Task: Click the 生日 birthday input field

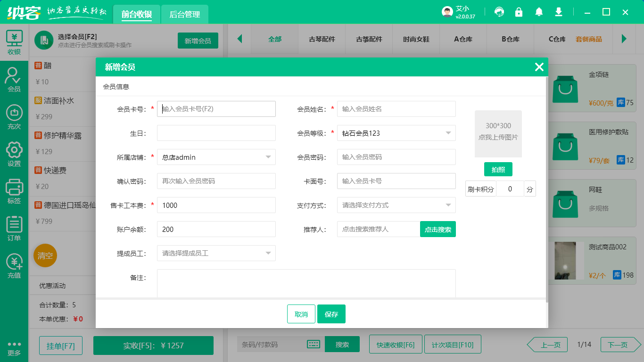Action: pos(216,133)
